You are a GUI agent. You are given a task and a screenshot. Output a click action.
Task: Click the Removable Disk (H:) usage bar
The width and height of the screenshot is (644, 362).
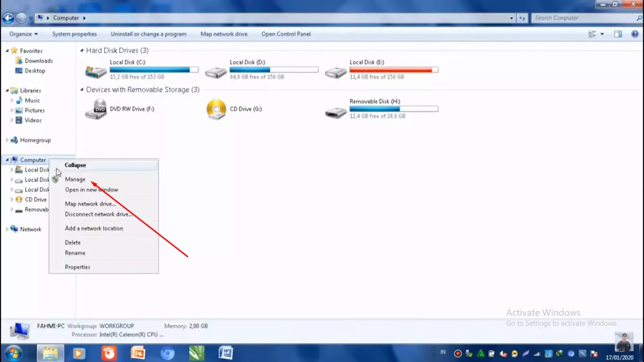tap(394, 109)
